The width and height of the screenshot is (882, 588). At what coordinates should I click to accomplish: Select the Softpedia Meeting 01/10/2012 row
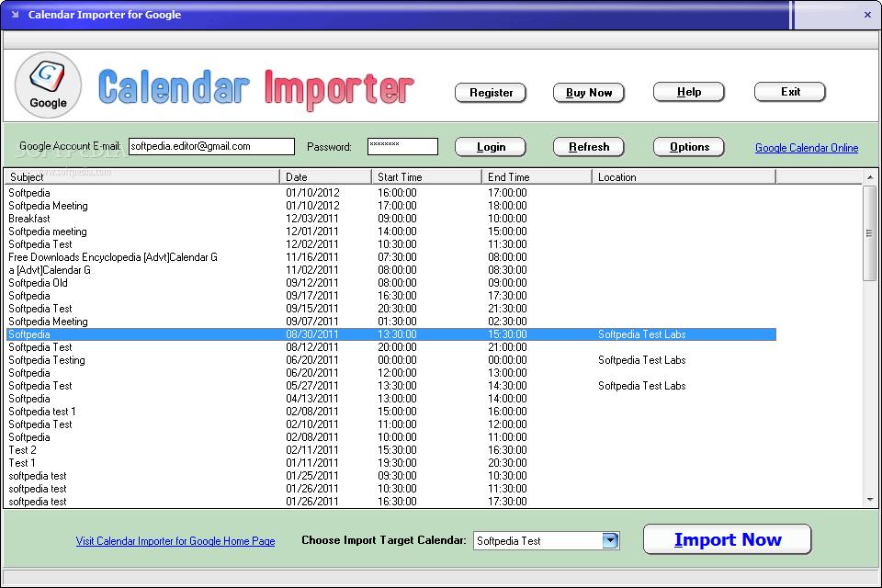pyautogui.click(x=391, y=206)
